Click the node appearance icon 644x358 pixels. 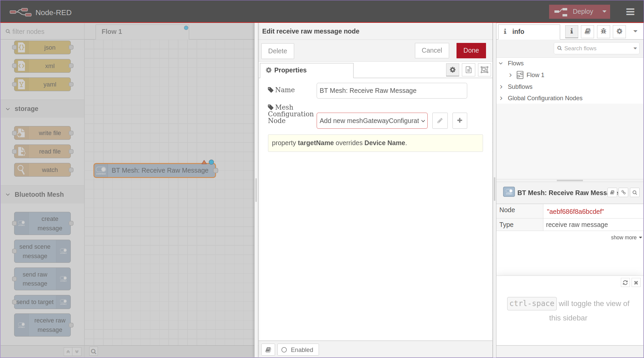pos(484,70)
